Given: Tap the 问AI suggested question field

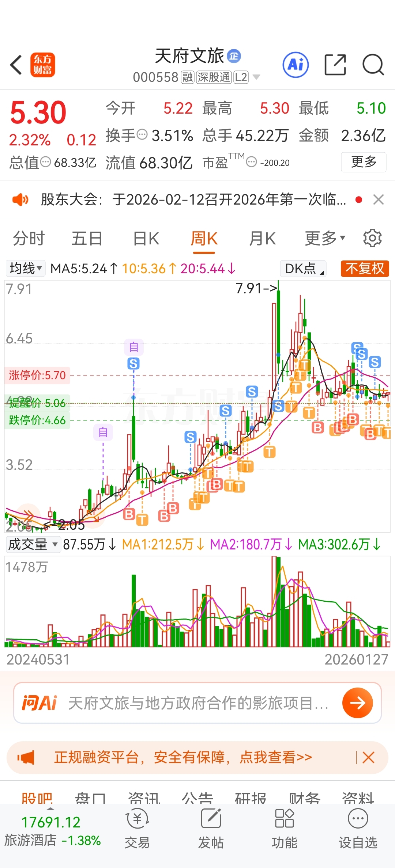Looking at the screenshot, I should pyautogui.click(x=198, y=703).
